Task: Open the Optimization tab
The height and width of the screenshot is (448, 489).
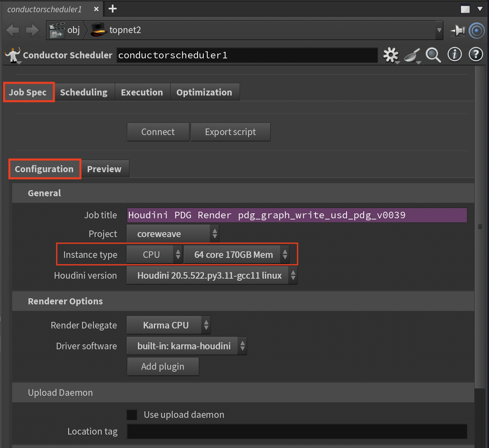Action: 204,92
